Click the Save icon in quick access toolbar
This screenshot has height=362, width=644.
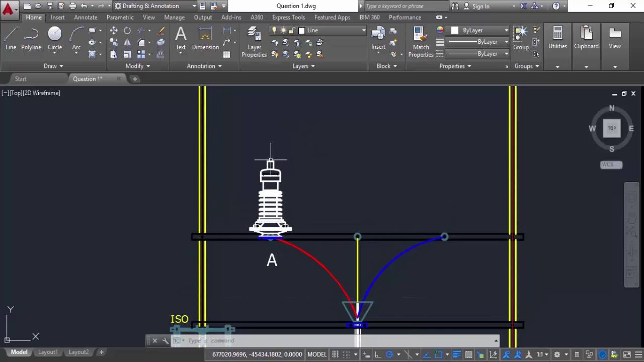coord(50,6)
